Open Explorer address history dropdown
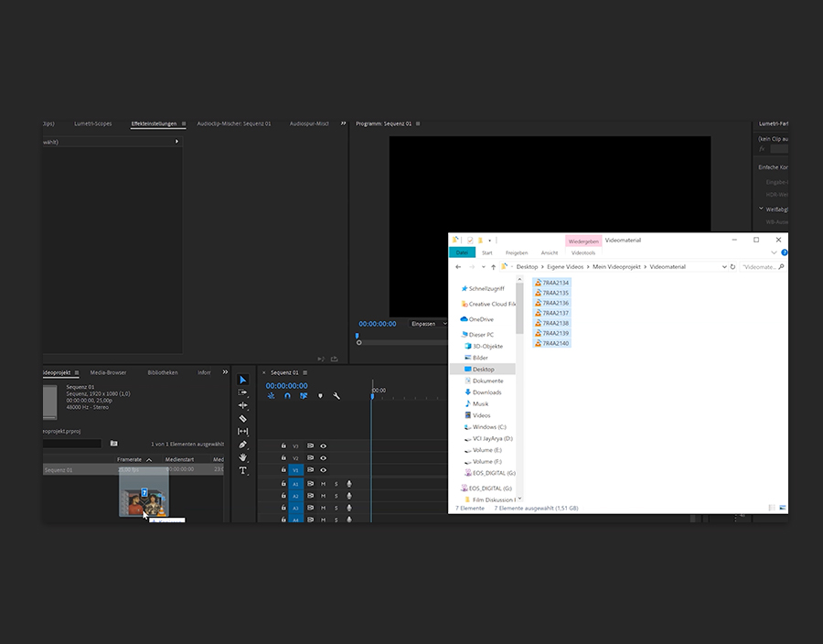This screenshot has width=823, height=644. click(724, 266)
